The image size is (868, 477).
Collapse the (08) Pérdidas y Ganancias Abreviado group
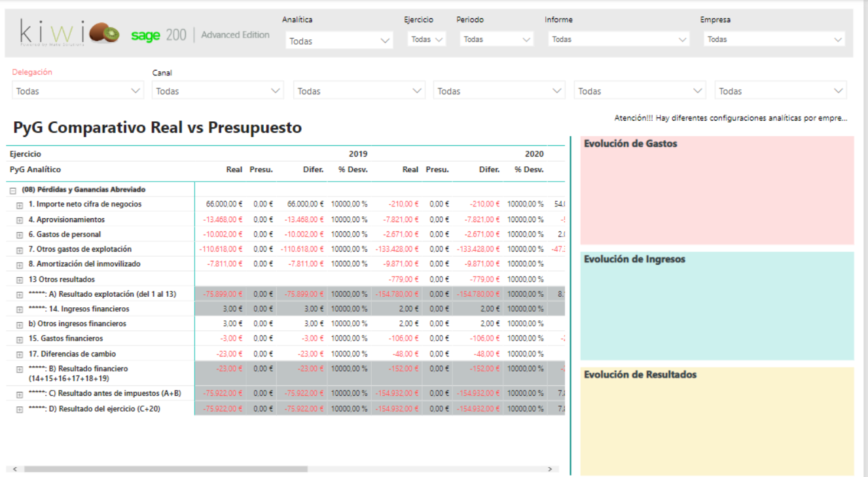[x=12, y=190]
